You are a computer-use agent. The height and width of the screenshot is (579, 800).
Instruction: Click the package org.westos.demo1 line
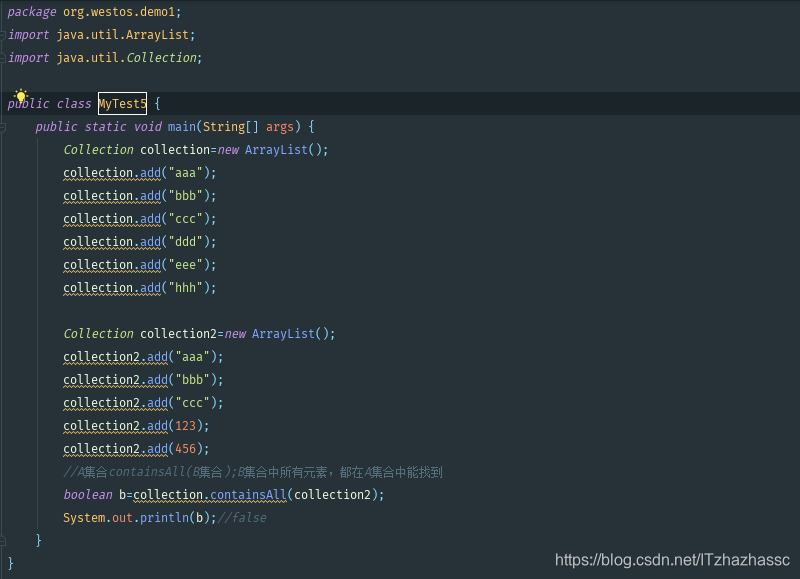pyautogui.click(x=94, y=12)
